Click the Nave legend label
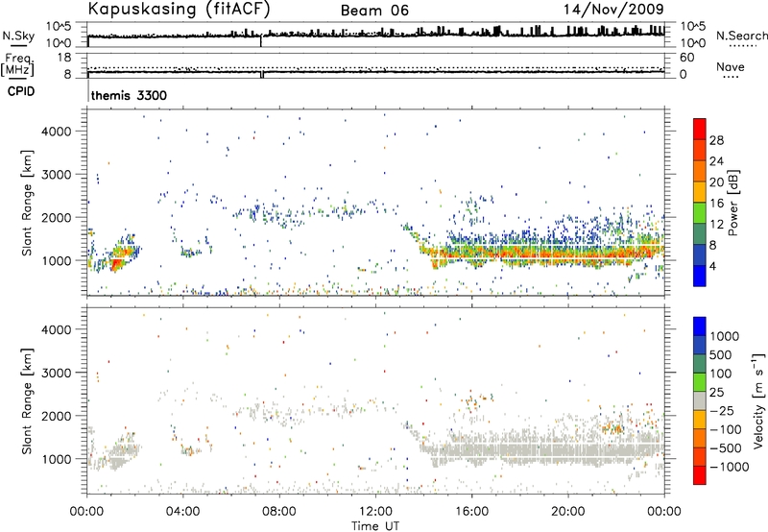768x532 pixels. tap(731, 66)
